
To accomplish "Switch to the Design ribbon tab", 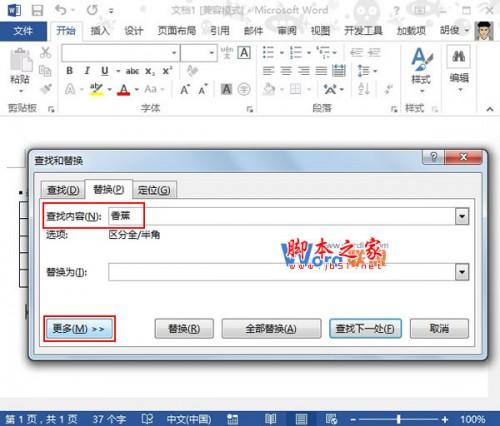I will click(x=134, y=31).
